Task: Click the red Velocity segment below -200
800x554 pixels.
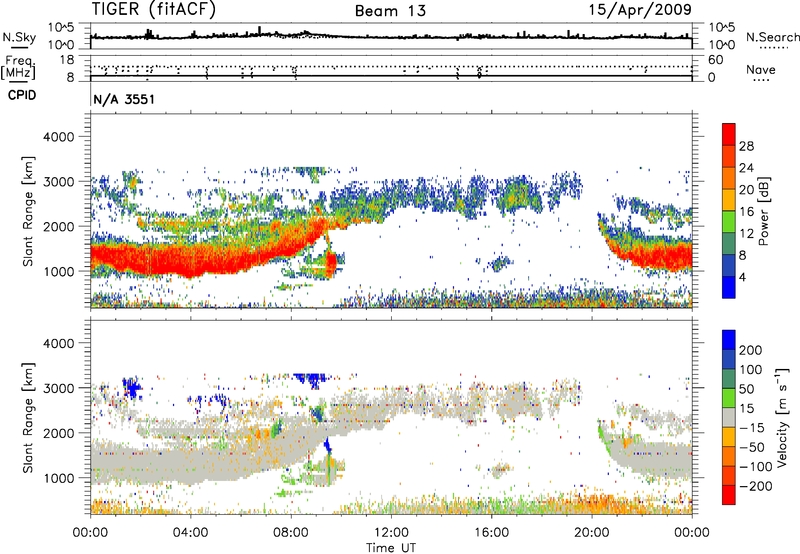Action: [729, 495]
